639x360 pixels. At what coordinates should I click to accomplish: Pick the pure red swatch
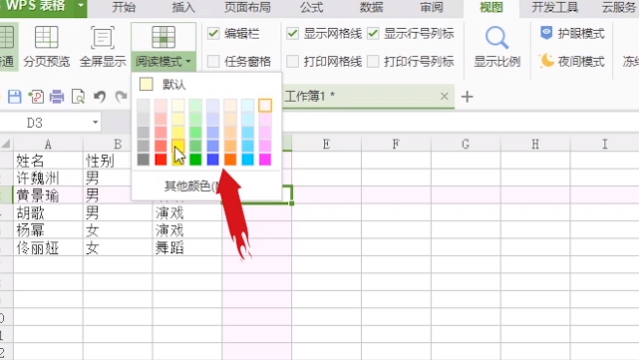point(161,159)
